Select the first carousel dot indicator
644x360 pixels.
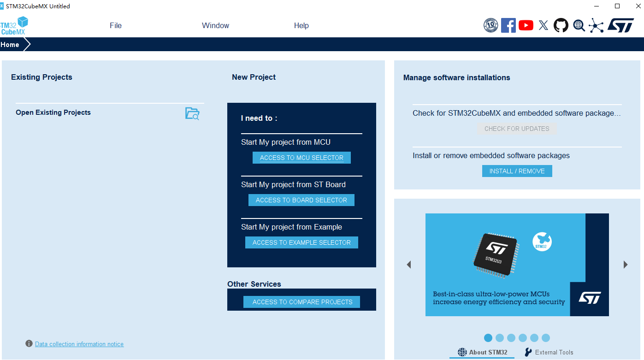tap(488, 338)
